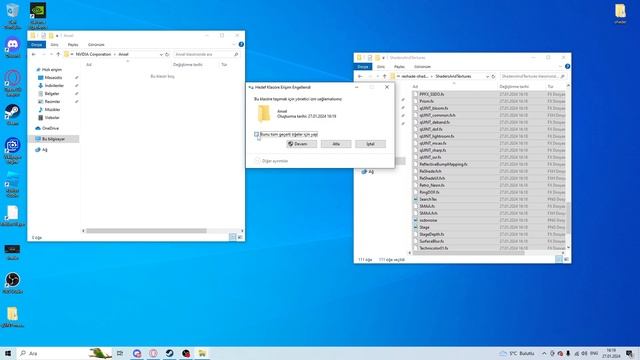Image resolution: width=640 pixels, height=360 pixels.
Task: Show hidden system tray icons
Action: 544,353
